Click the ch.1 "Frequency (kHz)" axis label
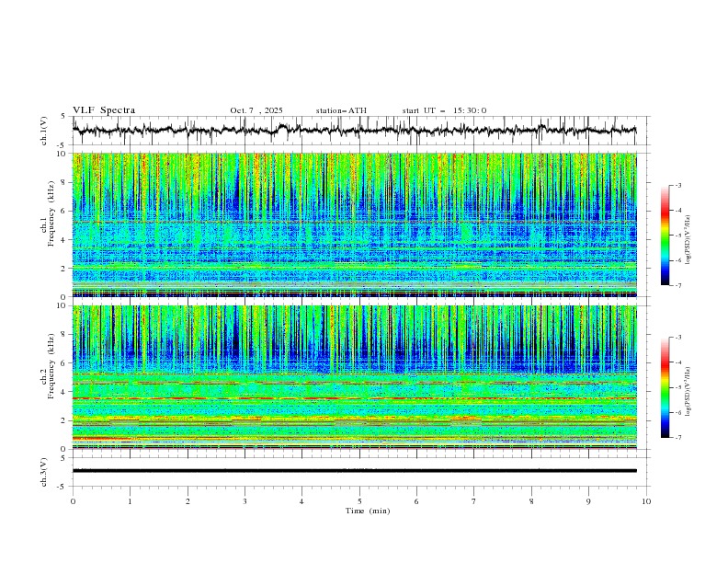This screenshot has width=728, height=563. tap(51, 213)
